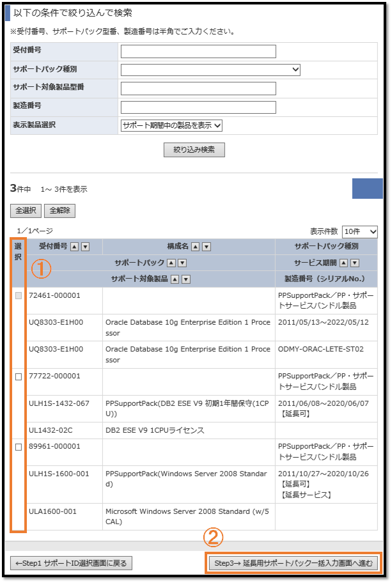The height and width of the screenshot is (583, 392).
Task: Sort サービス期間 column descending
Action: click(354, 263)
